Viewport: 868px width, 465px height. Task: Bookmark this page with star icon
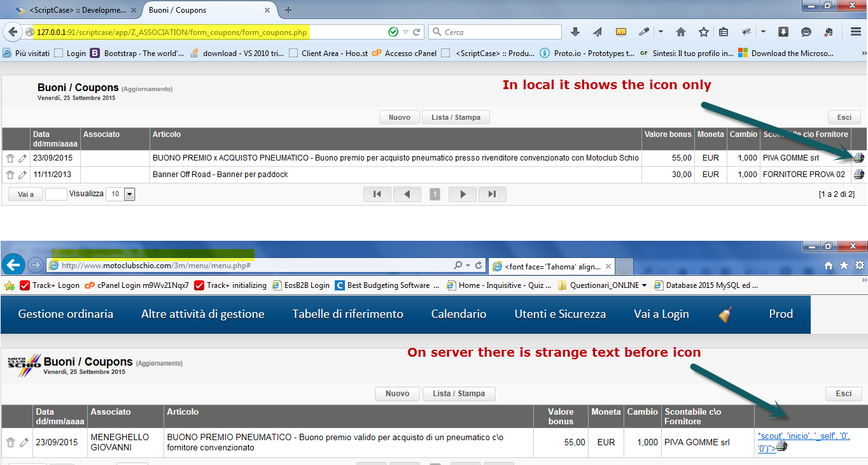coord(703,32)
